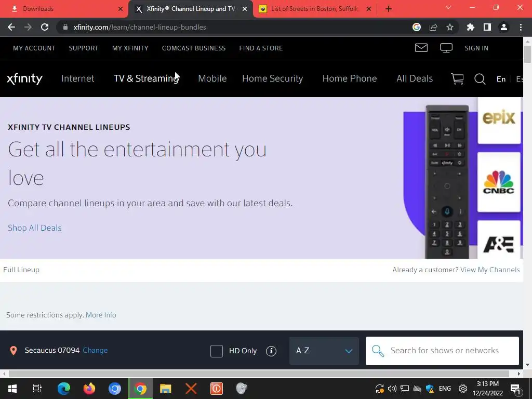532x399 pixels.
Task: Switch to the Downloads tab
Action: [64, 9]
